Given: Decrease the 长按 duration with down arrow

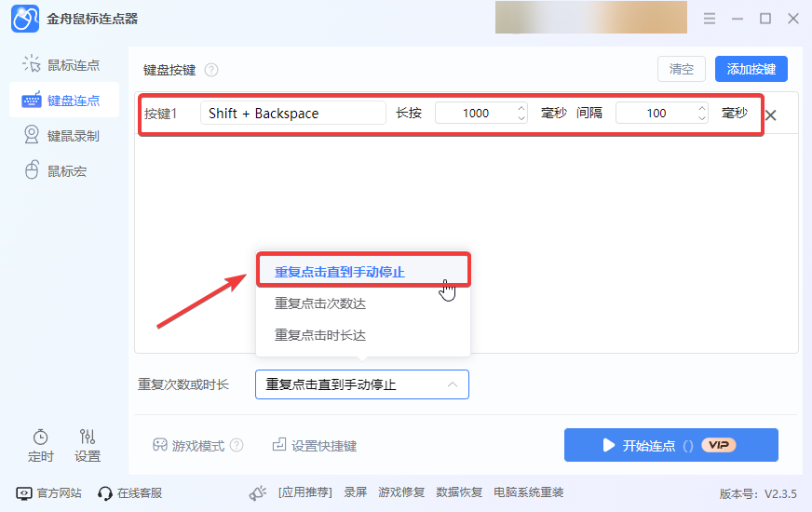Looking at the screenshot, I should (x=521, y=118).
